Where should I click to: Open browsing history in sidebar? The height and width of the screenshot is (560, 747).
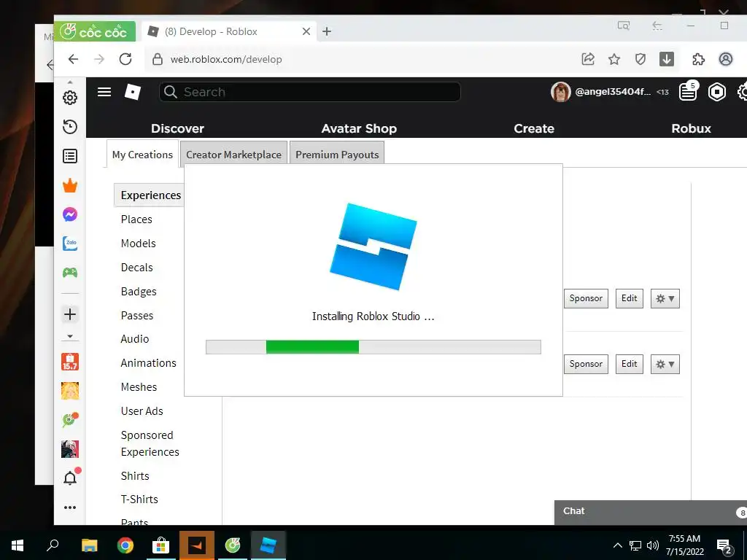(x=70, y=127)
